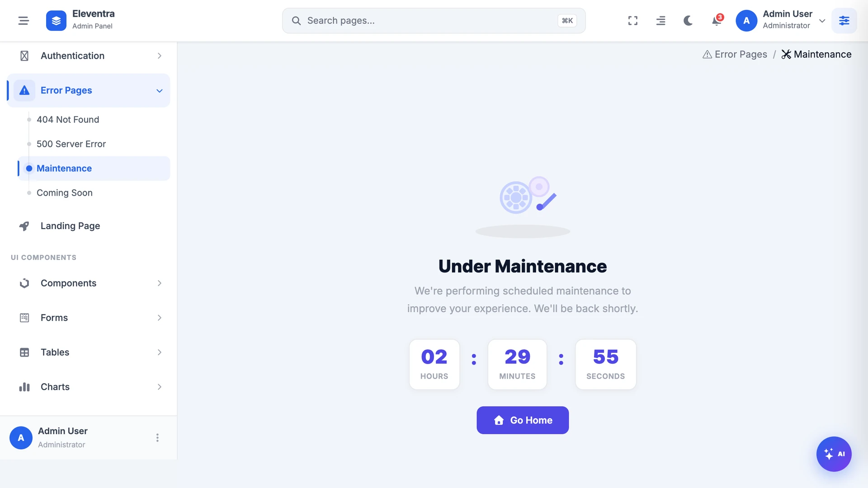Click the UI COMPONENTS section label
The height and width of the screenshot is (488, 868).
(x=43, y=258)
